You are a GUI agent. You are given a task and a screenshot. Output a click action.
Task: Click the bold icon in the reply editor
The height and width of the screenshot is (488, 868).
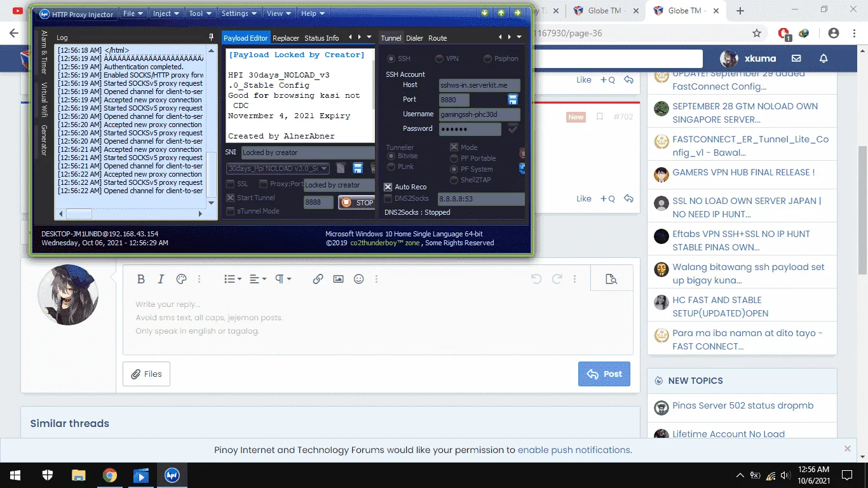[x=141, y=279]
